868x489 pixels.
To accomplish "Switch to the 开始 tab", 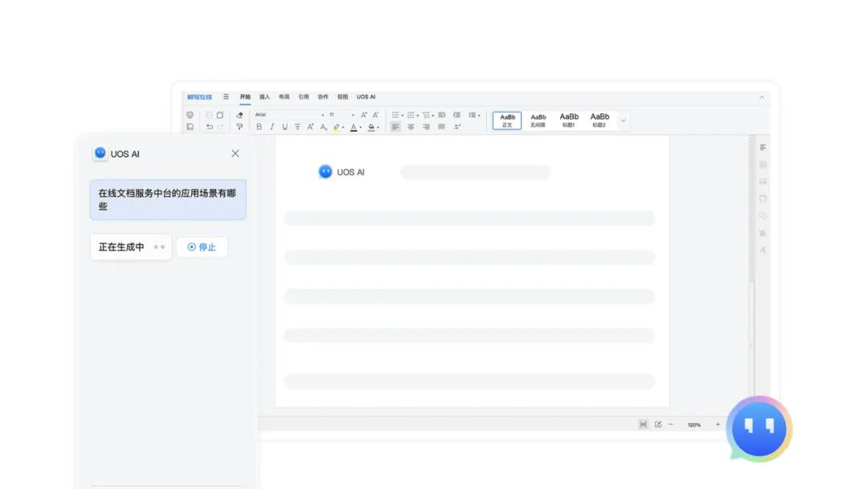I will [245, 97].
